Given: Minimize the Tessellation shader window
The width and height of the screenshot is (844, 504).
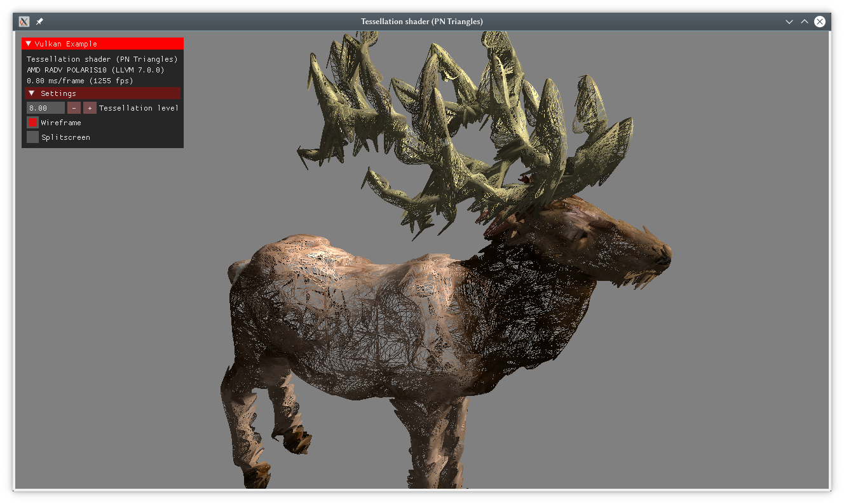Looking at the screenshot, I should click(x=789, y=22).
